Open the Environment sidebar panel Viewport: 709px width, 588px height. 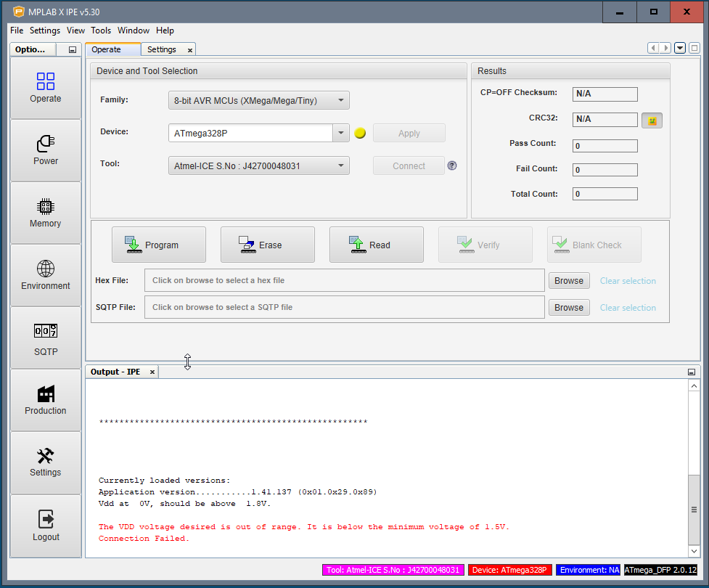point(46,275)
